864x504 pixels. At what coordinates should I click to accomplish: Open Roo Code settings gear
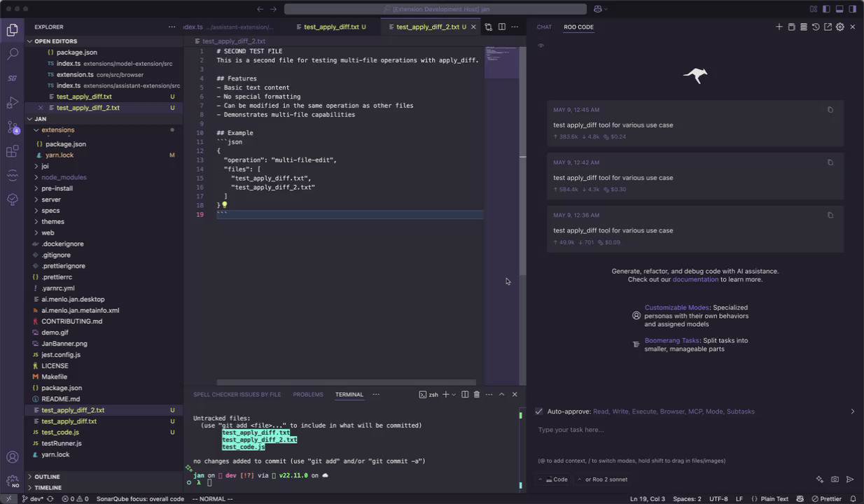pos(839,27)
